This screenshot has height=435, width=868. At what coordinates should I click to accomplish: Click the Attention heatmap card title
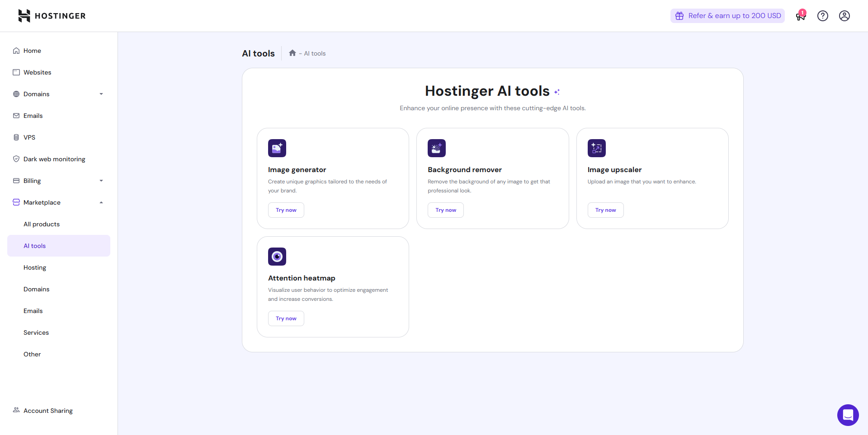click(302, 278)
